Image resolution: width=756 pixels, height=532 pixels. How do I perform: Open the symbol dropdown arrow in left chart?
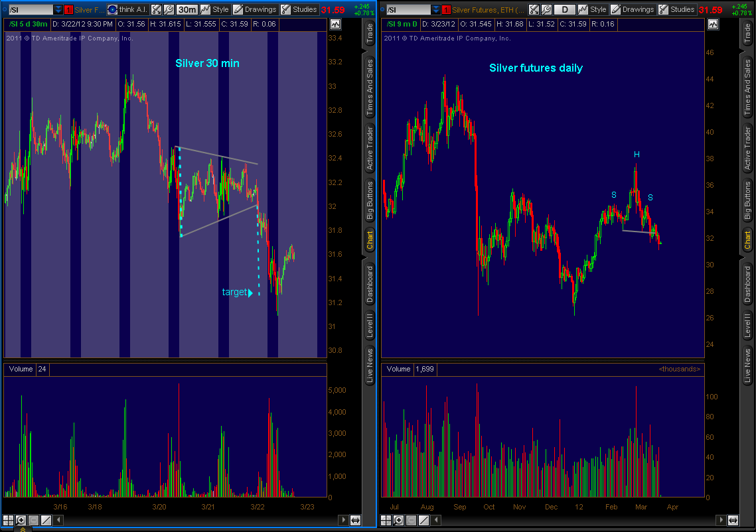(x=58, y=9)
